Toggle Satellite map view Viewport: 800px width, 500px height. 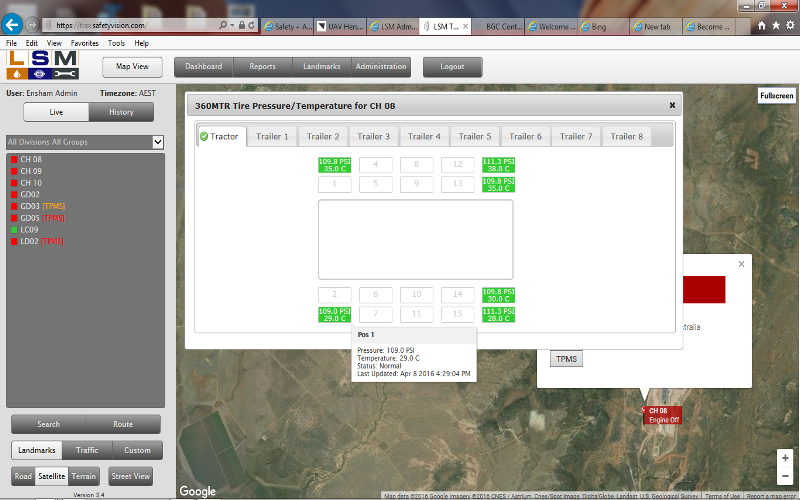[x=51, y=477]
